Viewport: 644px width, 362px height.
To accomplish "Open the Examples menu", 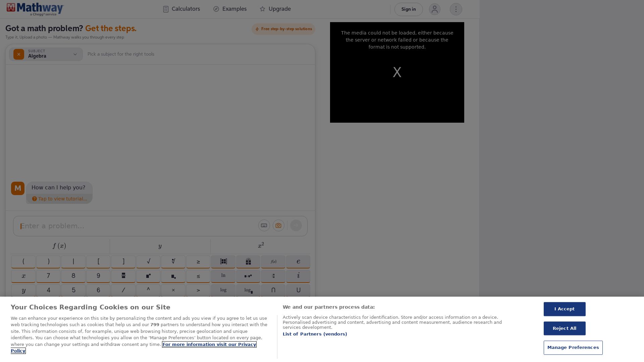I will (x=230, y=9).
